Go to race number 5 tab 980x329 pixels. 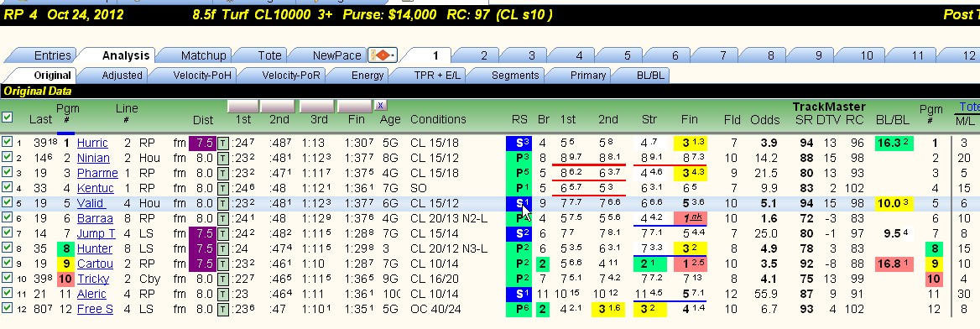628,55
